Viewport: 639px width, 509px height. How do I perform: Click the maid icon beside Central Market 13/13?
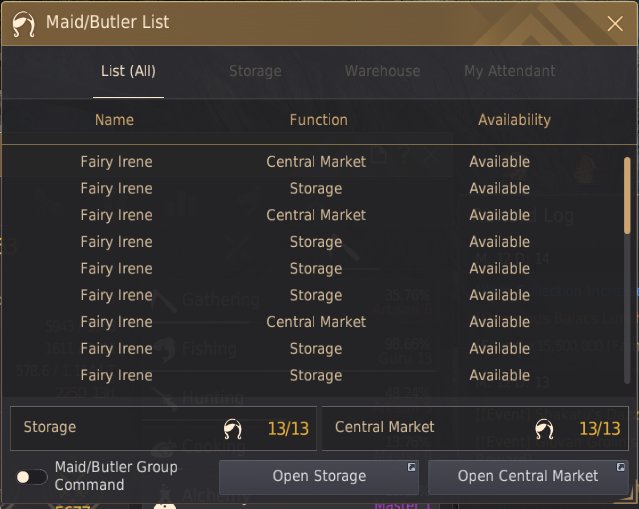tap(544, 429)
